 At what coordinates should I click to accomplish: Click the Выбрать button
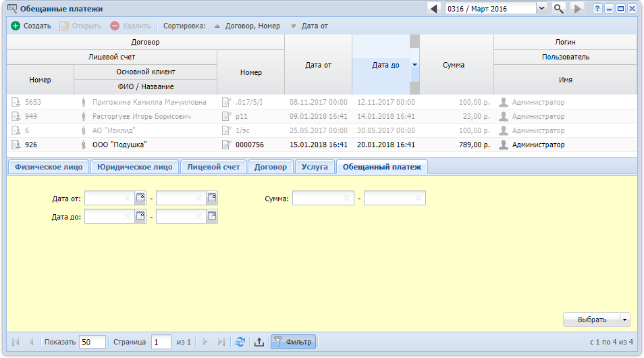591,319
